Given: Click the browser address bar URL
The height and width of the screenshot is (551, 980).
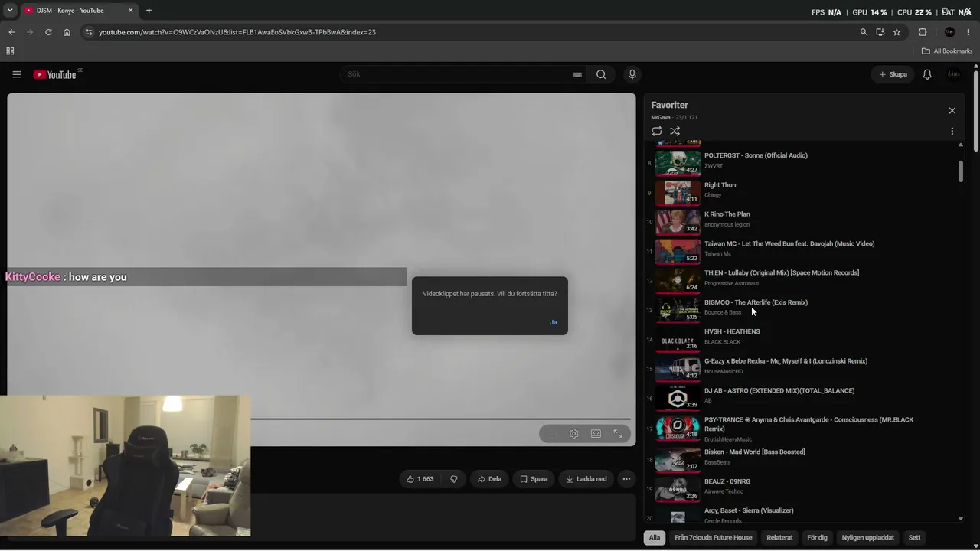Looking at the screenshot, I should 237,32.
